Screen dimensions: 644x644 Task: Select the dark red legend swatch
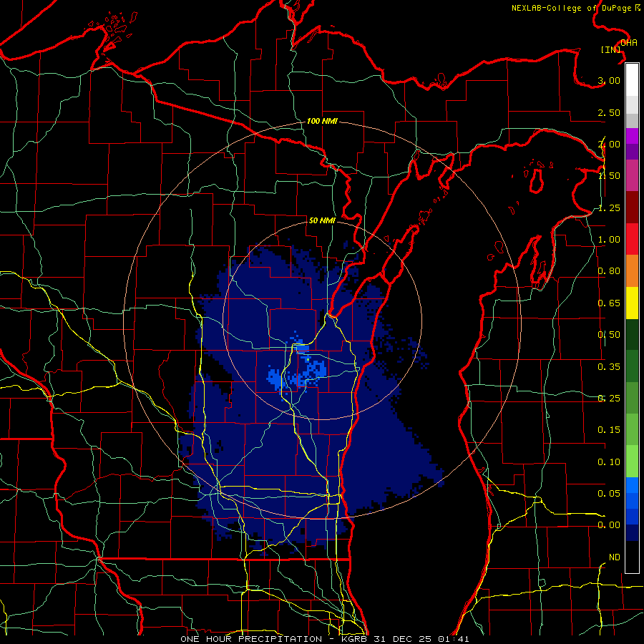pos(632,208)
